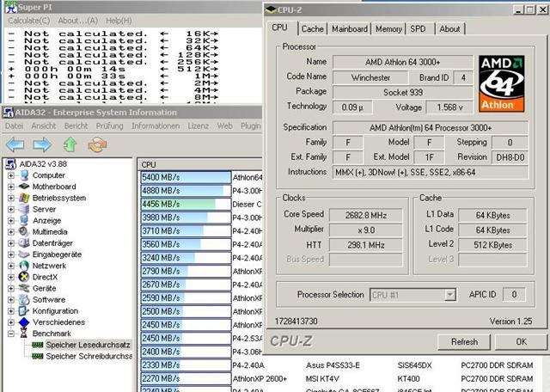Click the MSI KT4V motherboard cell
550x392 pixels.
(322, 378)
